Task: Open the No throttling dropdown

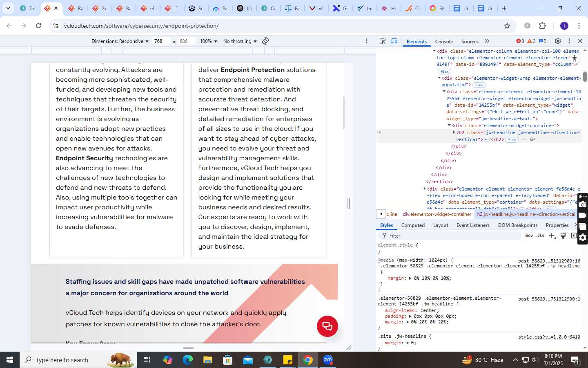Action: [240, 41]
